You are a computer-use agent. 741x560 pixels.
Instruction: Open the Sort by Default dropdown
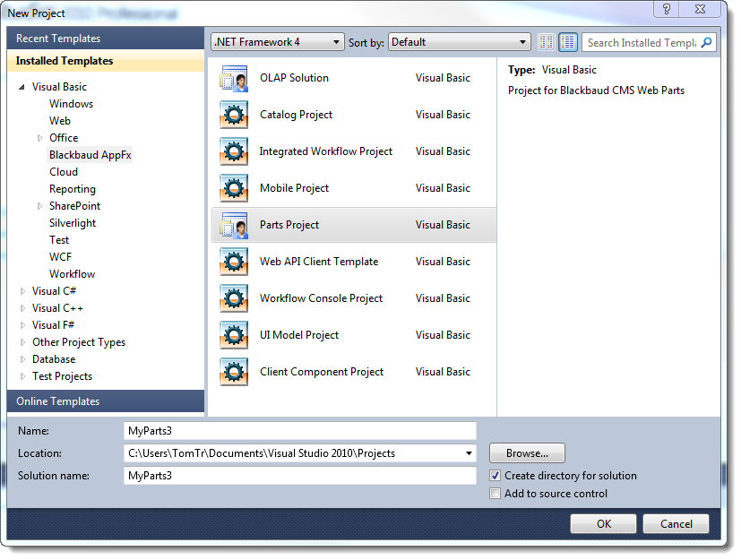point(459,42)
